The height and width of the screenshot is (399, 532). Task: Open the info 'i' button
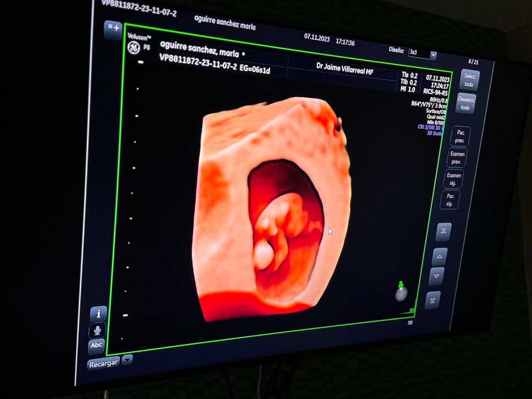[x=98, y=314]
